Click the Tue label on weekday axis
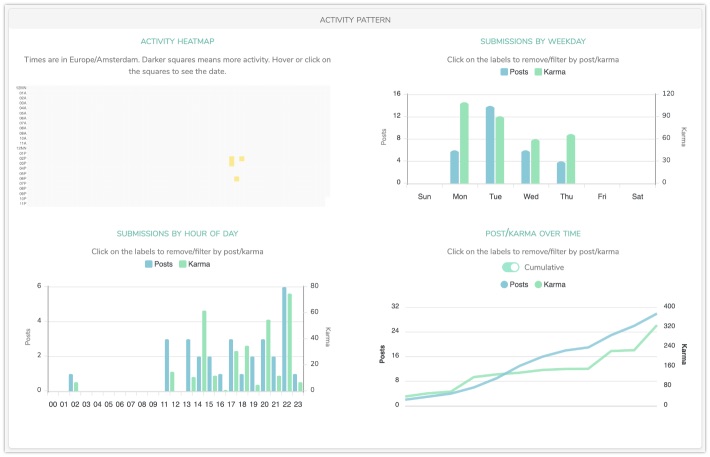710x457 pixels. click(x=495, y=197)
